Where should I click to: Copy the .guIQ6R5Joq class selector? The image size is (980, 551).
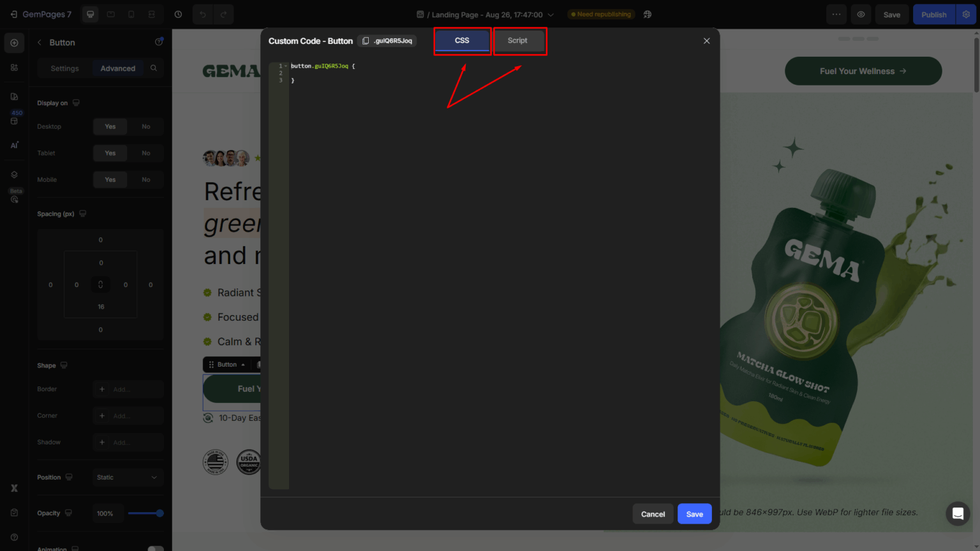(366, 41)
